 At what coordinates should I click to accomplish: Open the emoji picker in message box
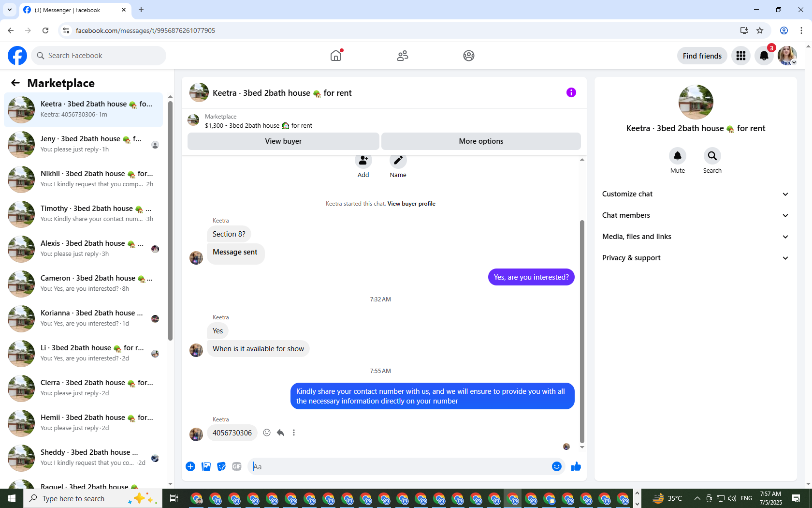tap(557, 466)
